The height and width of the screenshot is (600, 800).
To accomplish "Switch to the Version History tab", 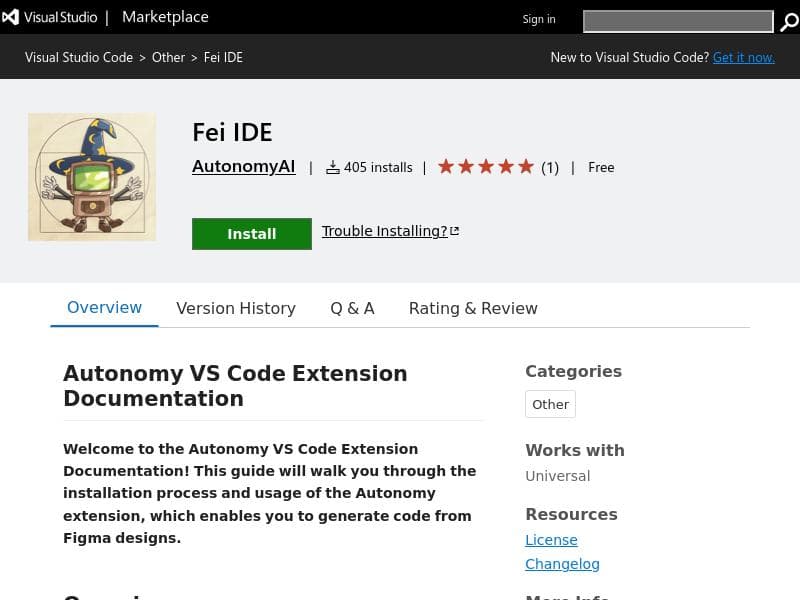I will (236, 308).
